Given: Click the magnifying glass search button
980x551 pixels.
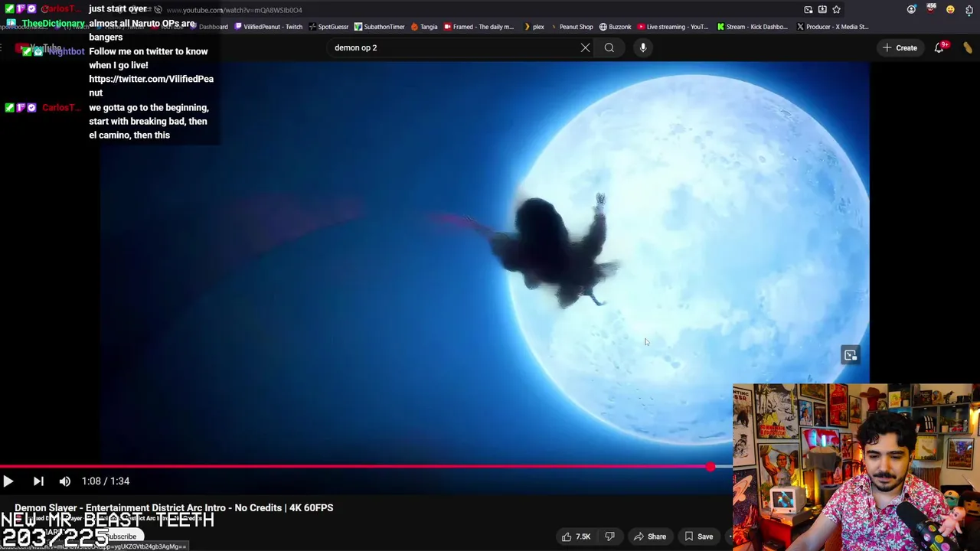Looking at the screenshot, I should point(609,47).
